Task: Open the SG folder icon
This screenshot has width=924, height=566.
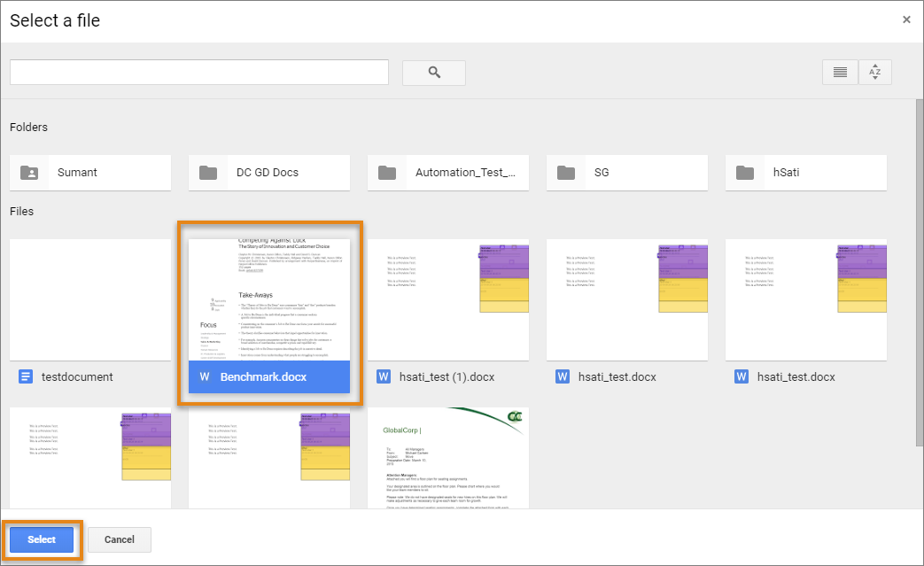Action: [x=566, y=172]
